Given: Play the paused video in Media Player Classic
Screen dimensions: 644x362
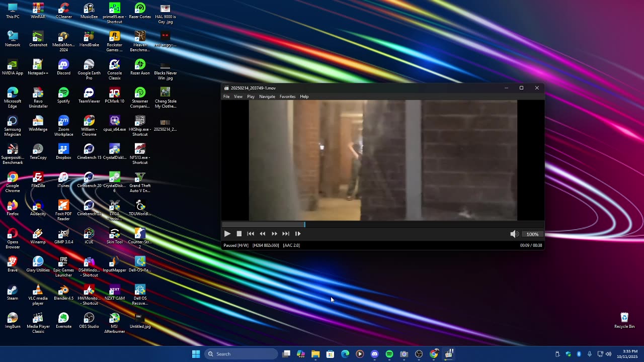Looking at the screenshot, I should [x=227, y=234].
